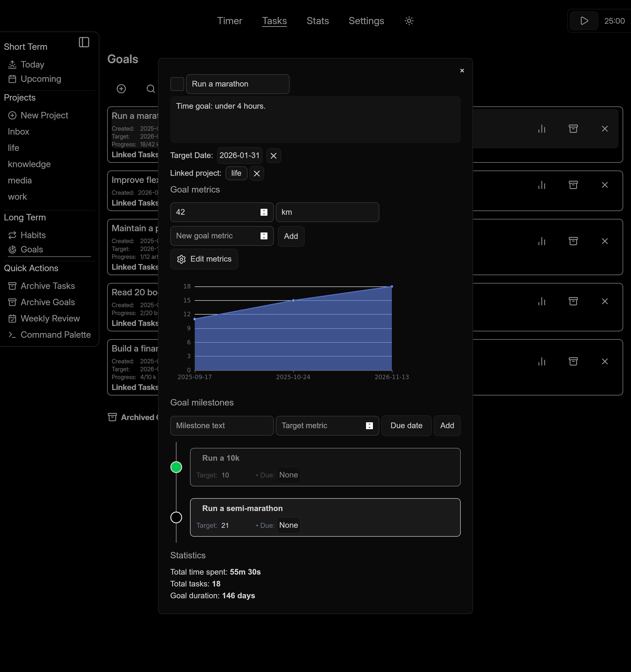
Task: Click the New goal metric stepper arrows
Action: coord(264,236)
